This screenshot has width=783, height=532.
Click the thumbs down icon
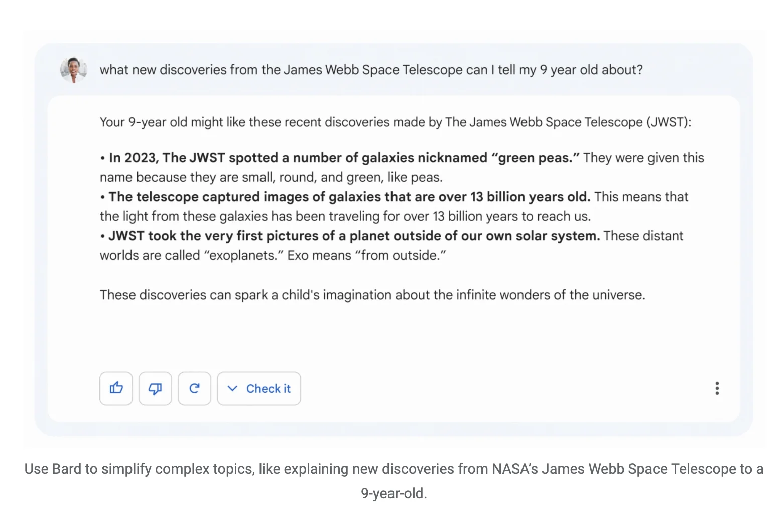pos(155,388)
